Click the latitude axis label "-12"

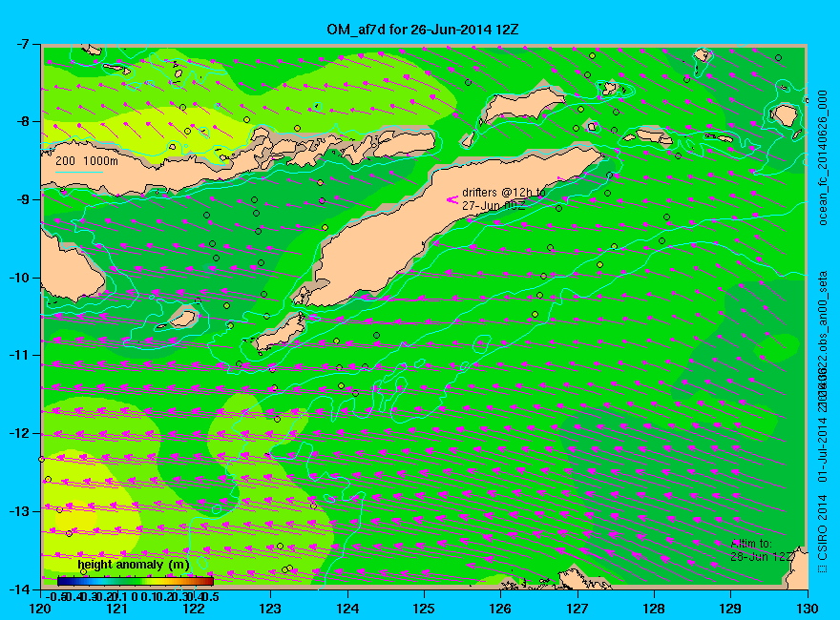pos(18,434)
